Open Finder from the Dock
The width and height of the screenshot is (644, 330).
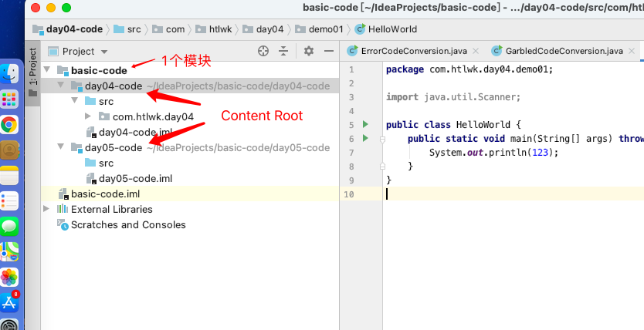click(9, 75)
